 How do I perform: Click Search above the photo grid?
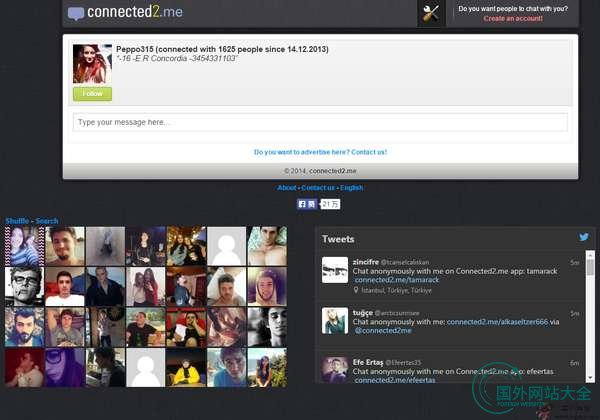(47, 221)
